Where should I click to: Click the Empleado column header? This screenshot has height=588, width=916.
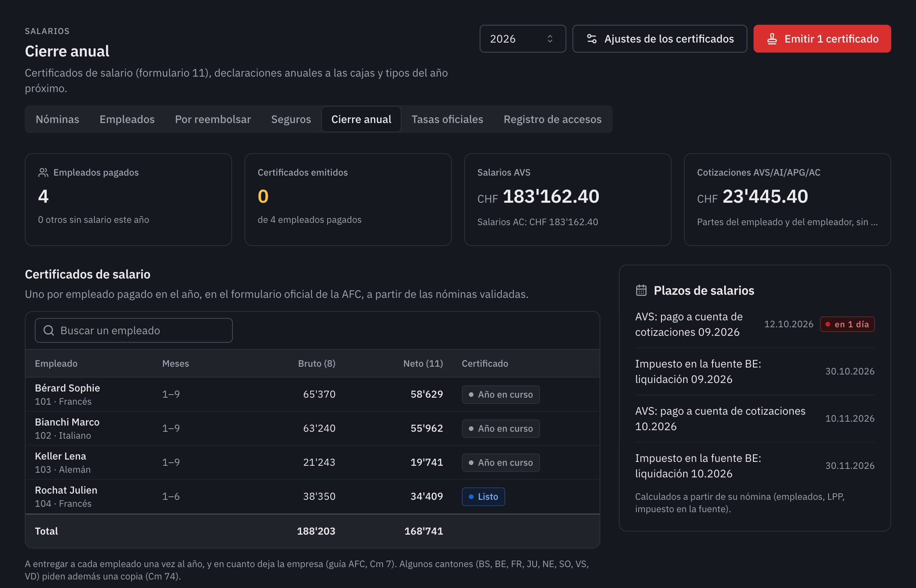56,364
